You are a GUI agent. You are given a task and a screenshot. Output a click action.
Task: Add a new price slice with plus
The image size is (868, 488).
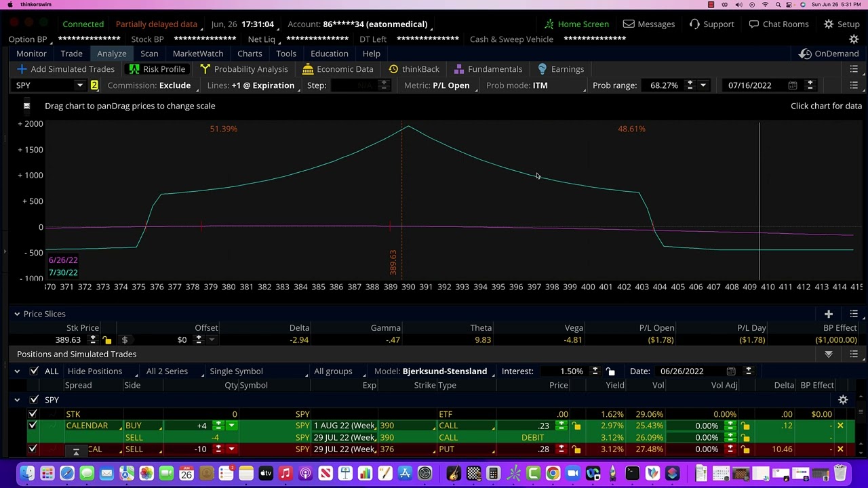click(828, 314)
